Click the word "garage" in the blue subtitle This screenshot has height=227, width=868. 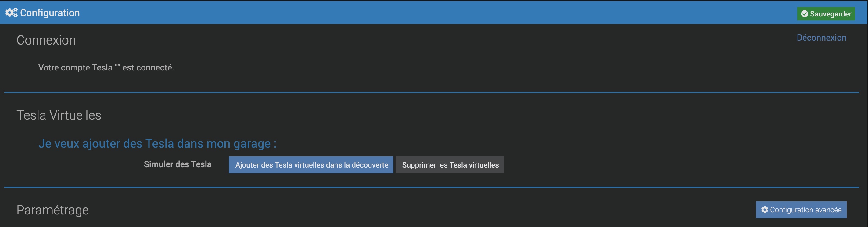tap(252, 144)
